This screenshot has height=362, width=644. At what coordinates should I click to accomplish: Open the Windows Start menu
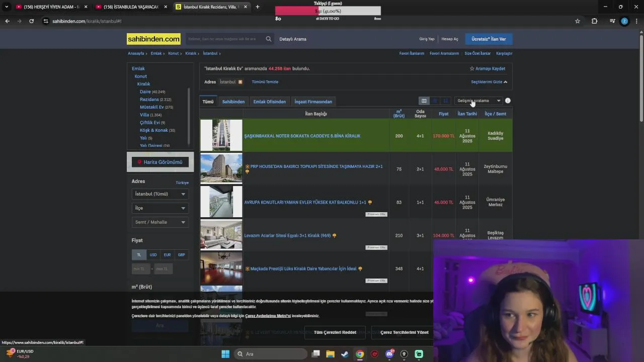225,354
